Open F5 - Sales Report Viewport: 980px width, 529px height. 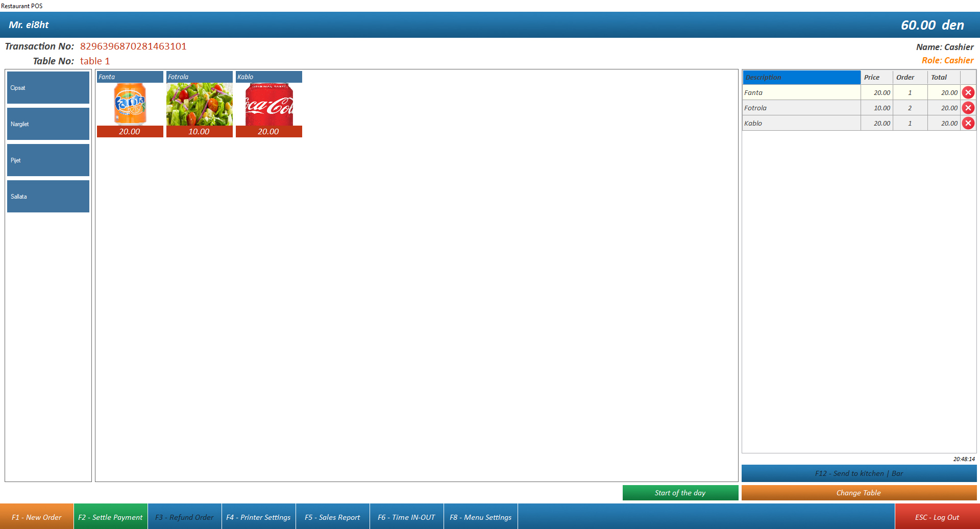[333, 516]
